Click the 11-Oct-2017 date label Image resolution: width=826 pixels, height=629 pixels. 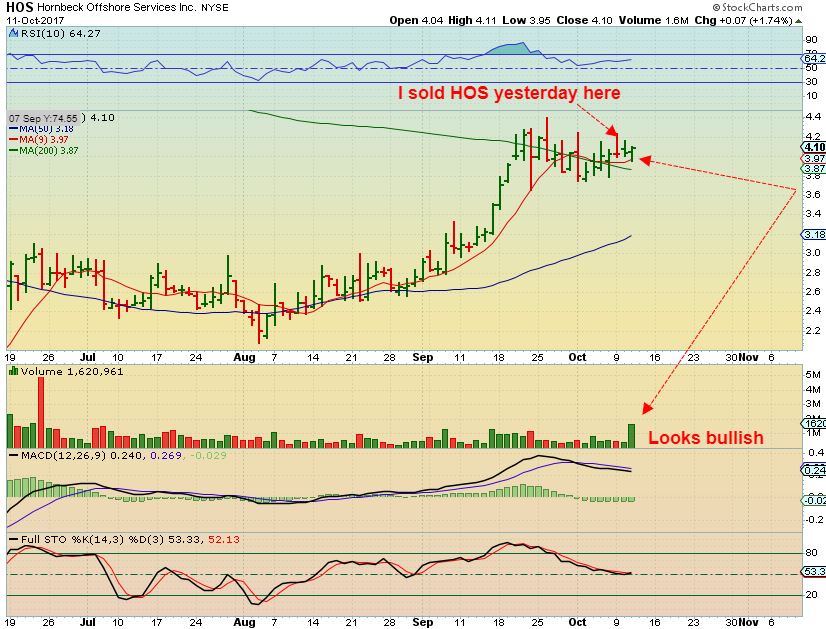coord(35,21)
